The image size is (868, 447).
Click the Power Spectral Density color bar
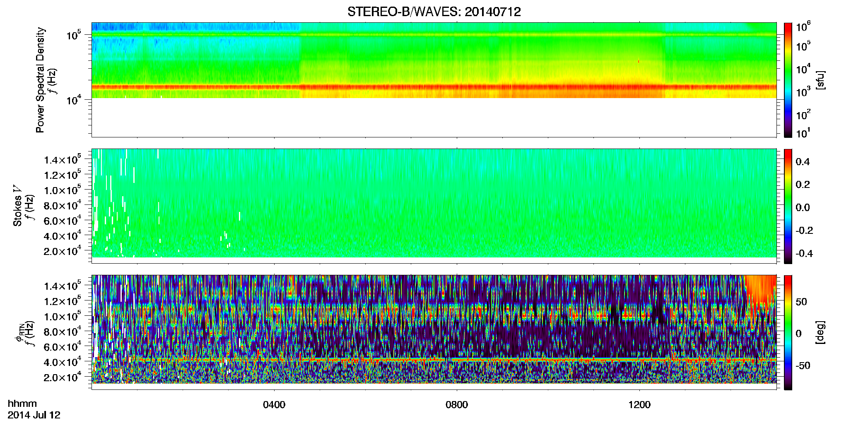[x=788, y=80]
